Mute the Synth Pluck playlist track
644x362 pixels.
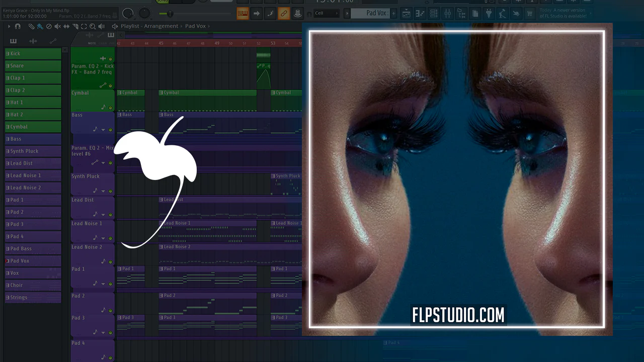coord(110,191)
